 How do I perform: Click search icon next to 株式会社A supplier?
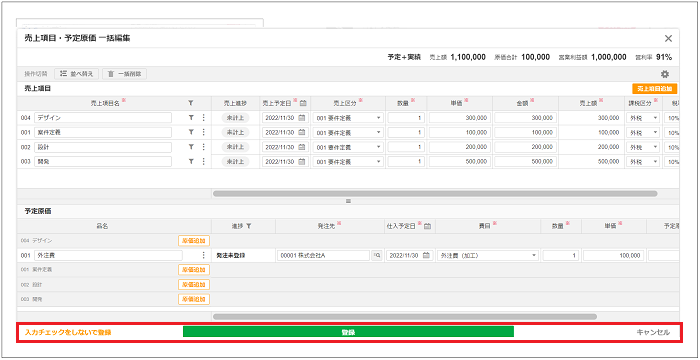(377, 255)
